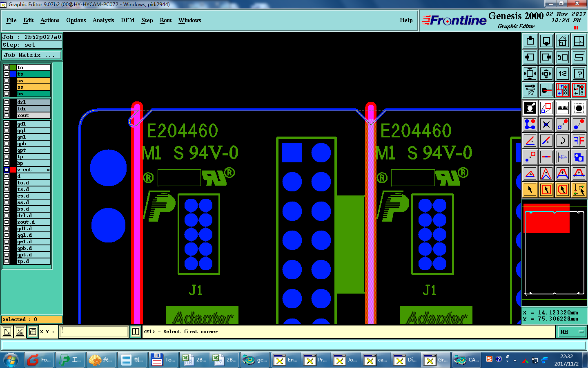Screen dimensions: 588x368
Task: Click the ruler measure tool icon
Action: click(x=563, y=108)
